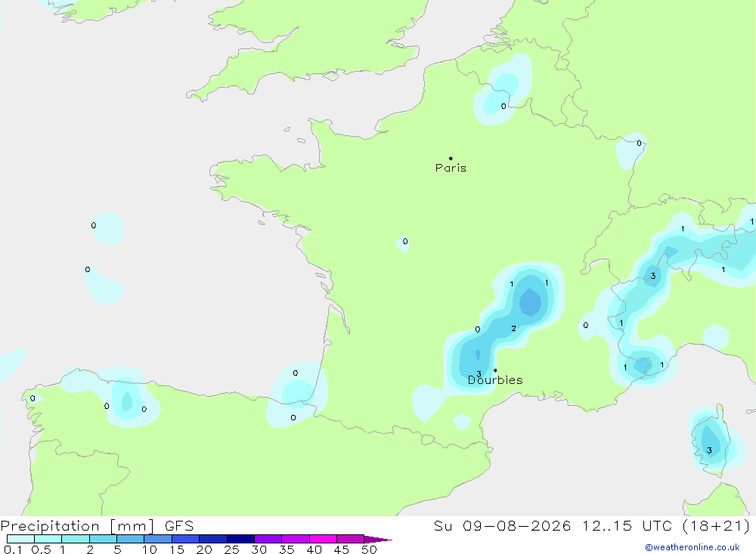
Task: Click the "(18+21)" forecast offset text
Action: click(716, 526)
